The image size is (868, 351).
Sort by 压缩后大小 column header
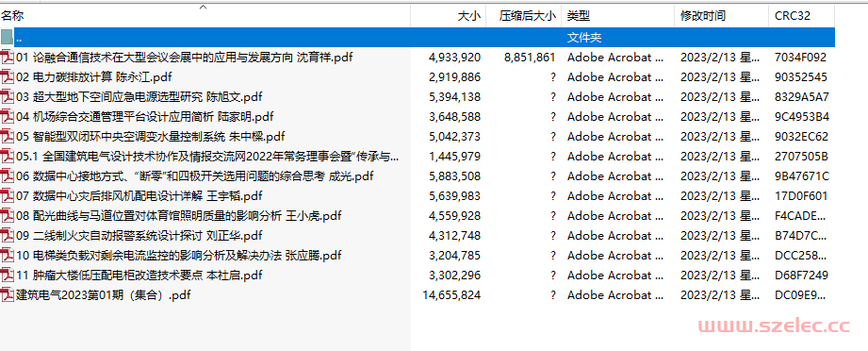point(524,16)
